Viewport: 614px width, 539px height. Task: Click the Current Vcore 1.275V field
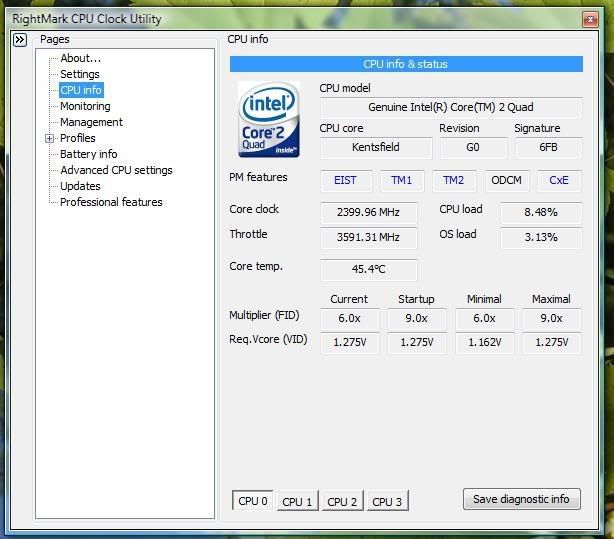[350, 343]
